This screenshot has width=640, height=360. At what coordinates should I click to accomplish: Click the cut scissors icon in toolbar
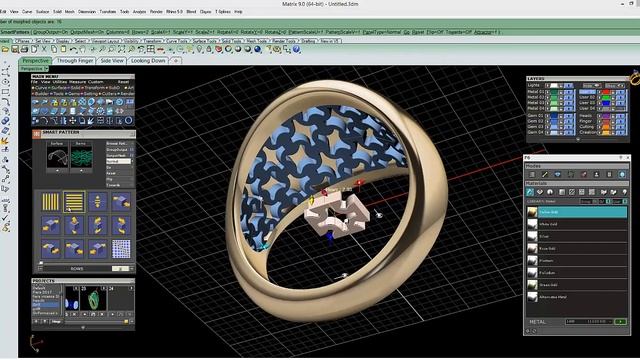point(44,49)
